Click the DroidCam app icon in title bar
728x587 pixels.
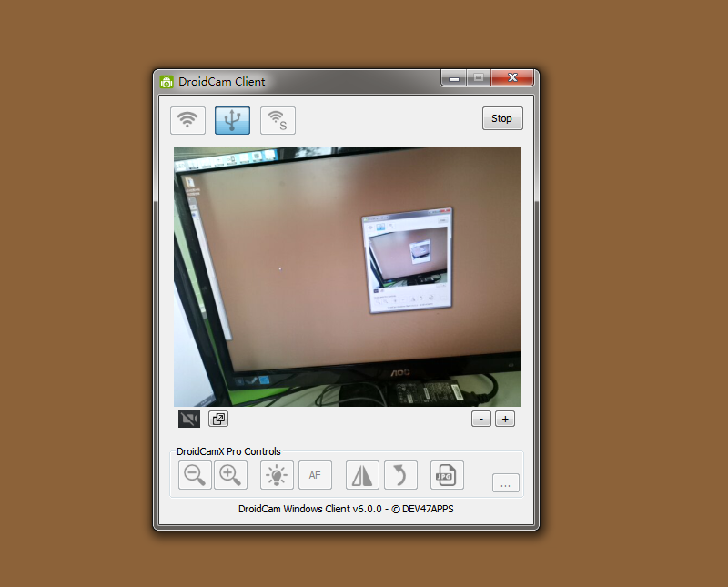[167, 82]
